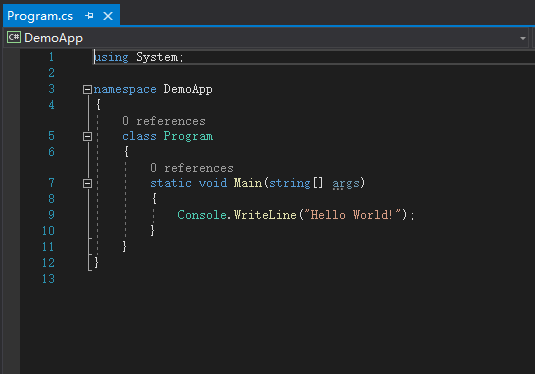The image size is (535, 374).
Task: Click 'Console' on line 9
Action: [202, 215]
